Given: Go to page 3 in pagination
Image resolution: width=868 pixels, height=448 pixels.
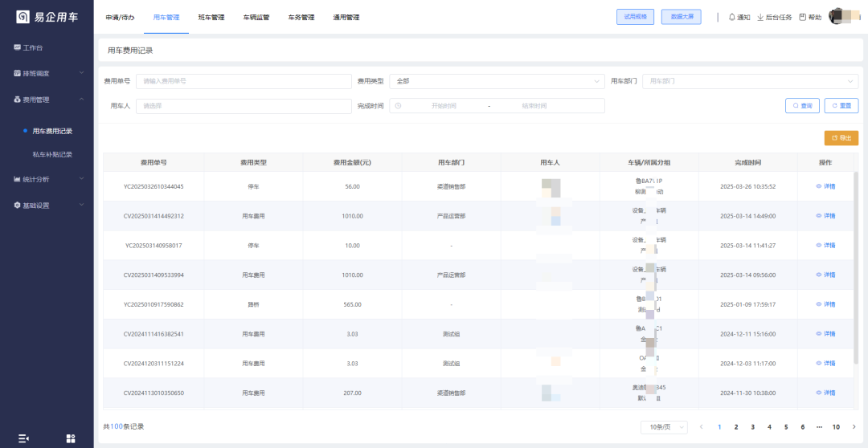Looking at the screenshot, I should click(752, 427).
